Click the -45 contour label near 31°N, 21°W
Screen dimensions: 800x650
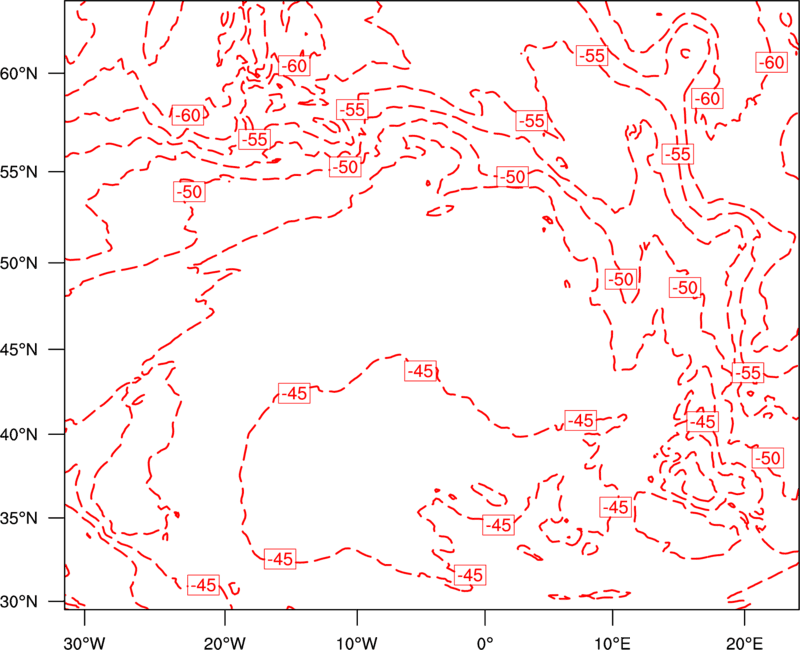click(x=203, y=585)
